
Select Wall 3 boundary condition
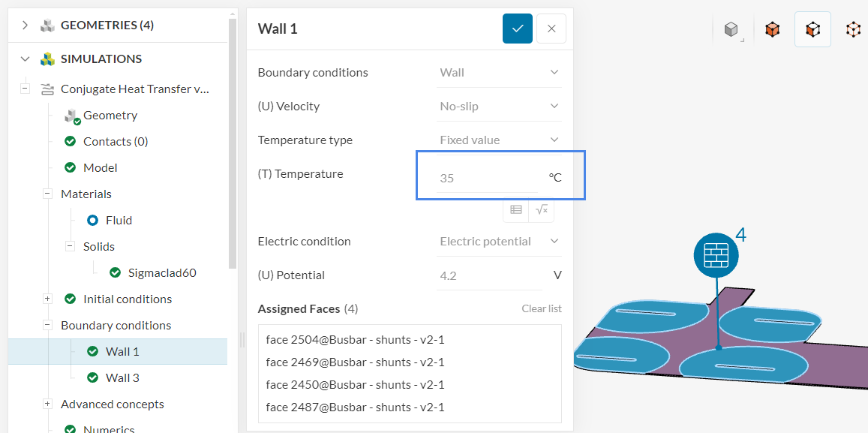122,377
